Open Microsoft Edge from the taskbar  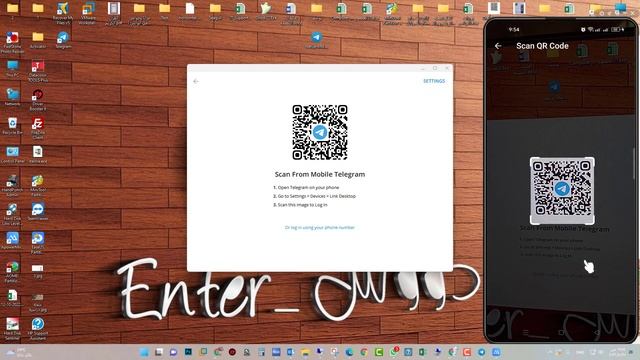349,352
